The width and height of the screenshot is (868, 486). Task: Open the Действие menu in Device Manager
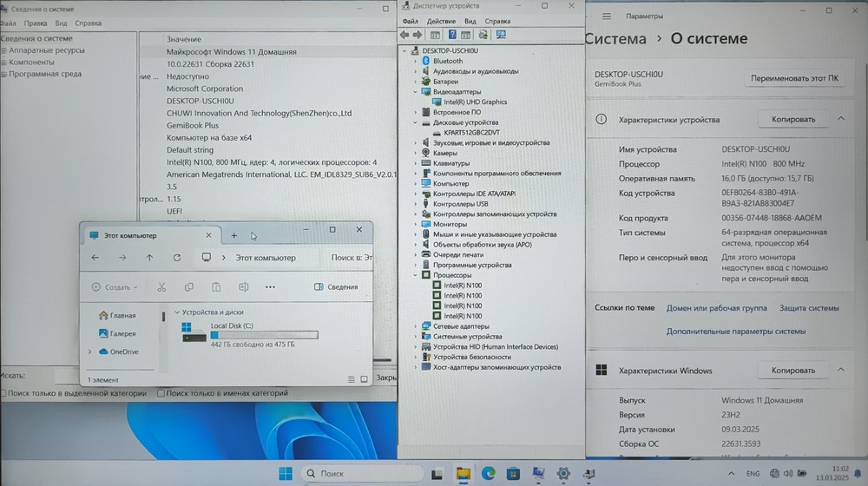[x=441, y=21]
